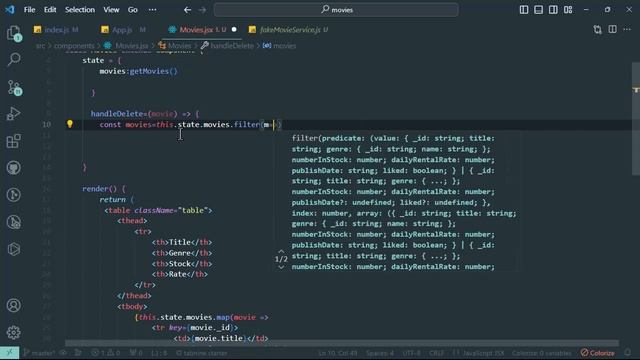Toggle the bottom panel
Image resolution: width=640 pixels, height=360 pixels.
(x=538, y=9)
